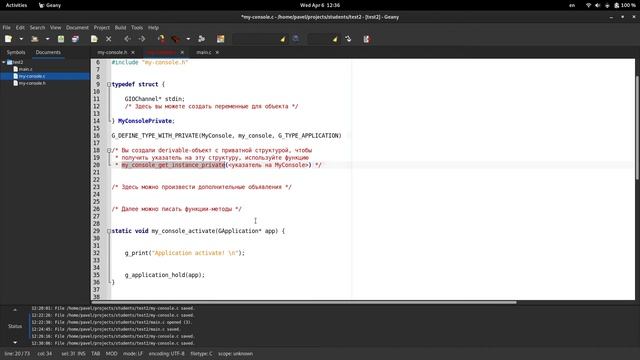
Task: Open the Edit menu
Action: pyautogui.click(x=20, y=27)
